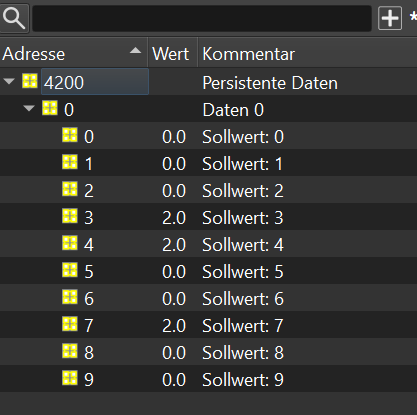
Task: Click the yellow icon for Sollwert: 9
Action: [70, 378]
